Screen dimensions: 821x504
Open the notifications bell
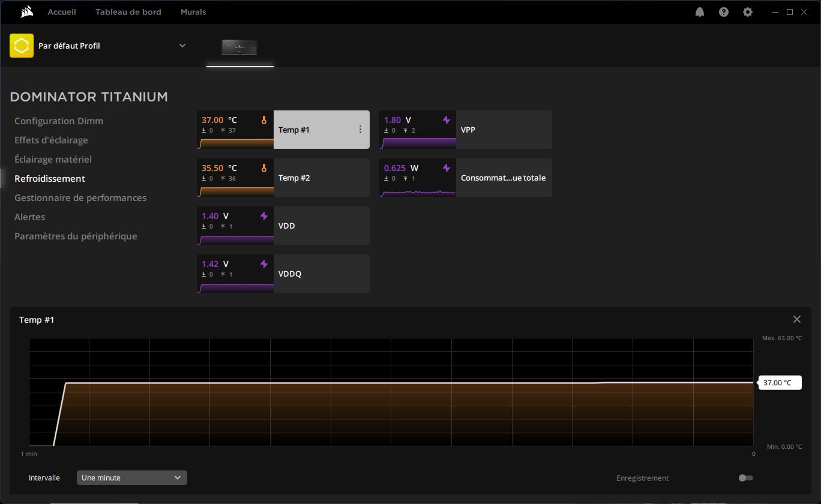tap(700, 12)
